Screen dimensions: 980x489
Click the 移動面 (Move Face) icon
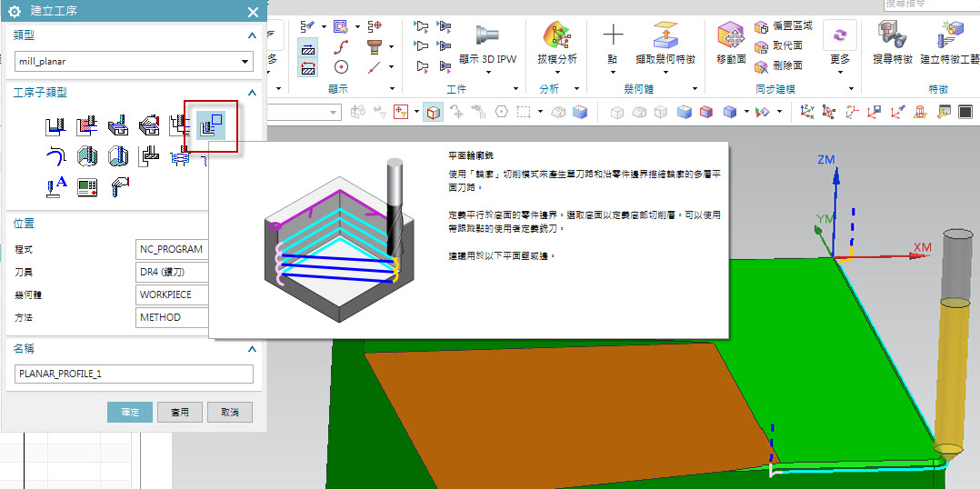pyautogui.click(x=731, y=37)
